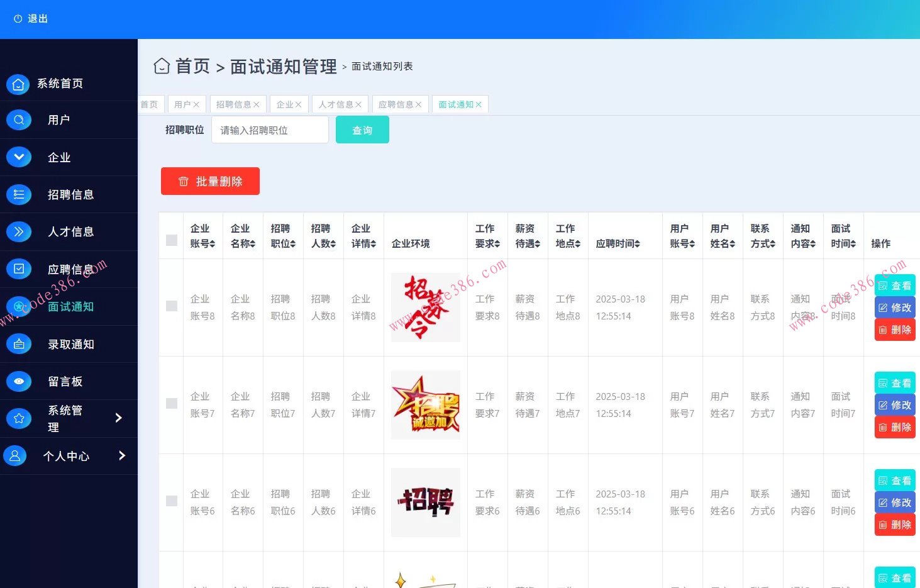Switch to the 企业 tab
Viewport: 920px width, 588px height.
coord(285,104)
